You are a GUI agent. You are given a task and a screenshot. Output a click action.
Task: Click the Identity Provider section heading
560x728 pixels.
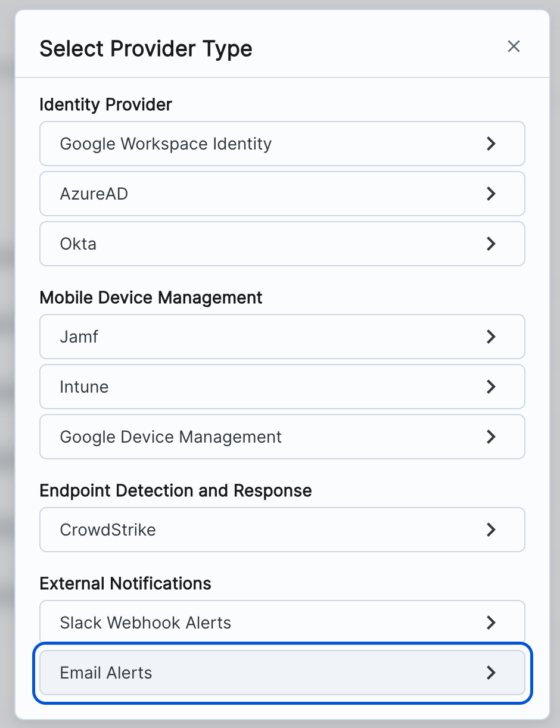(105, 104)
